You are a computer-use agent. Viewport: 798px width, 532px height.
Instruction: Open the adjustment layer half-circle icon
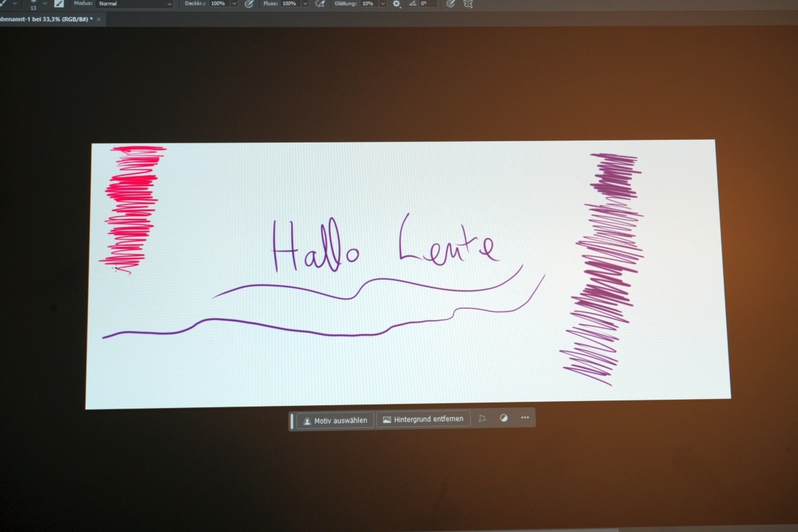(503, 418)
